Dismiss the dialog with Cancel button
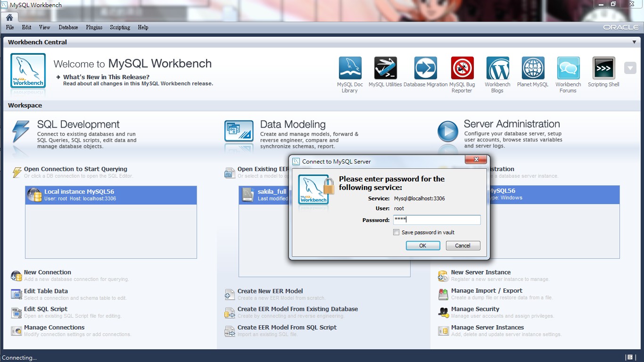The height and width of the screenshot is (362, 644). [462, 246]
